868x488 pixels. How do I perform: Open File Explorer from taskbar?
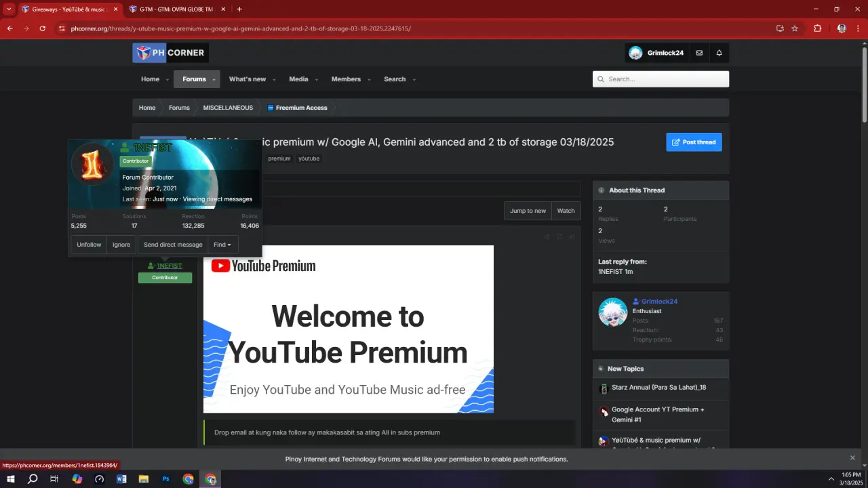click(144, 479)
